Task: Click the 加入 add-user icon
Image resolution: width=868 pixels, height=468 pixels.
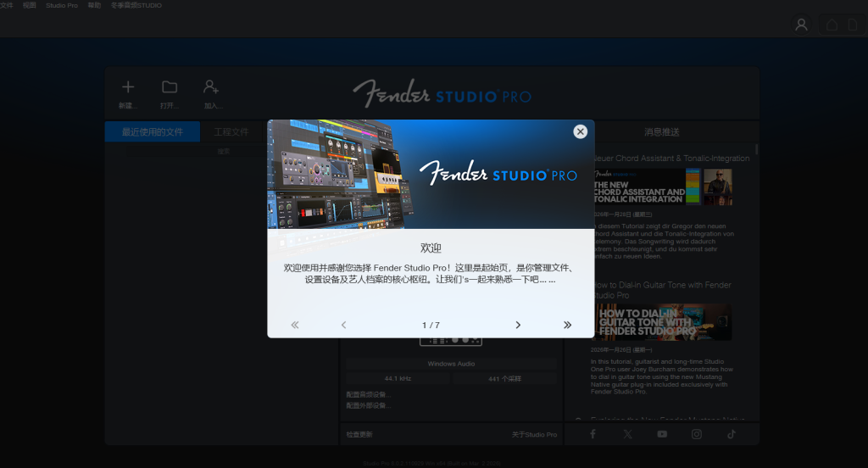Action: (x=211, y=87)
